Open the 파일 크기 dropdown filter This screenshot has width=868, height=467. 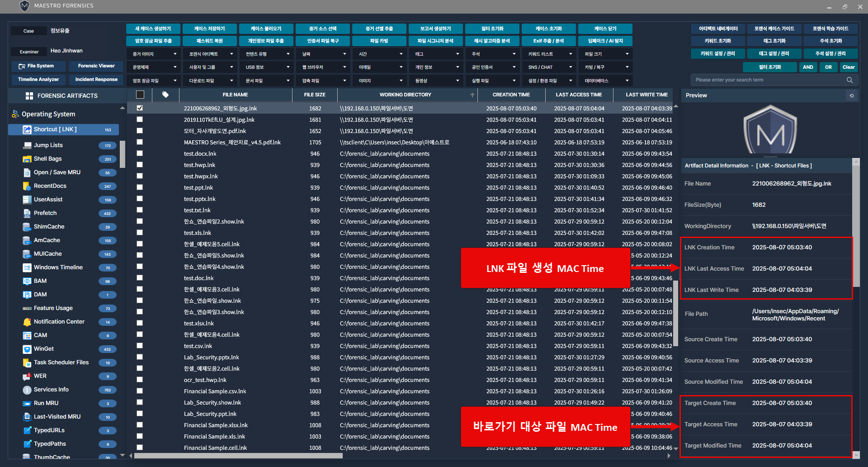(605, 54)
